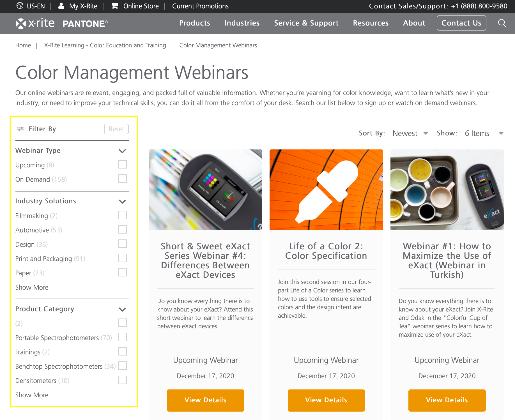515x420 pixels.
Task: Collapse the Webinar Type filter section
Action: [122, 151]
